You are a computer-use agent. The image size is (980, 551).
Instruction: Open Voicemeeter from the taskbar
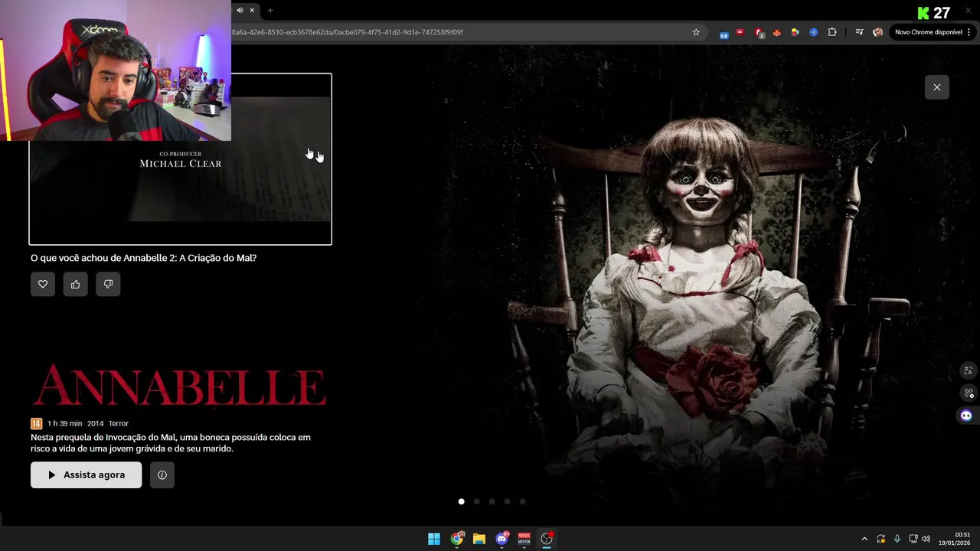coord(524,539)
